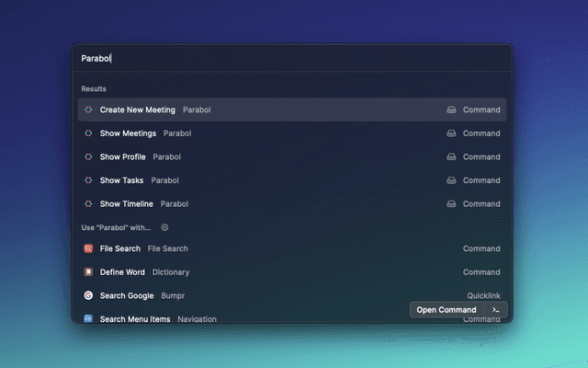The height and width of the screenshot is (368, 588).
Task: Select the Show Timeline command
Action: tap(292, 204)
